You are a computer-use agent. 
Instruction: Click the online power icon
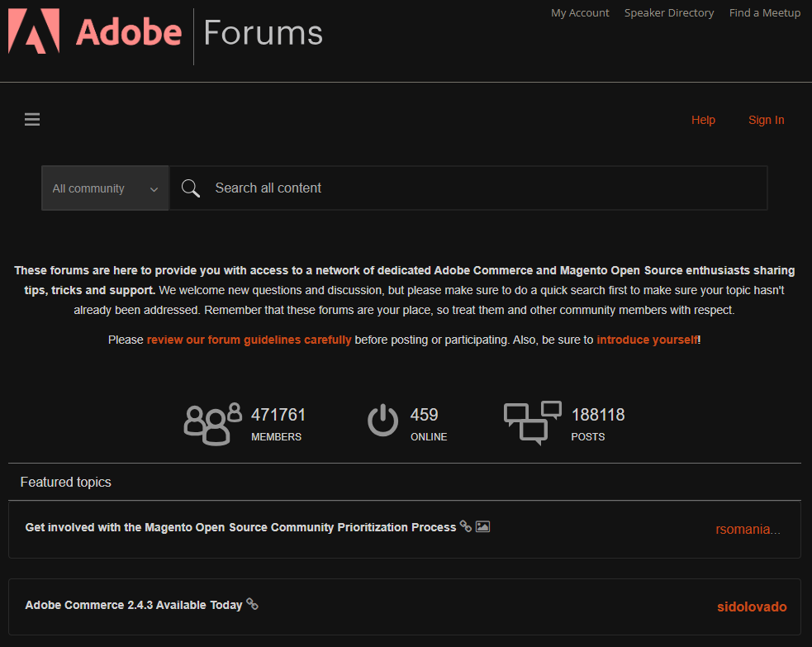(x=382, y=420)
